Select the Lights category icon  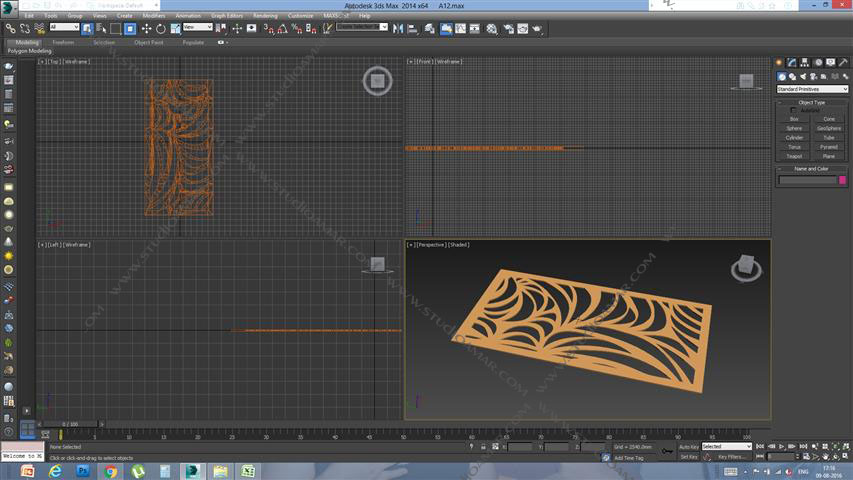[x=803, y=76]
